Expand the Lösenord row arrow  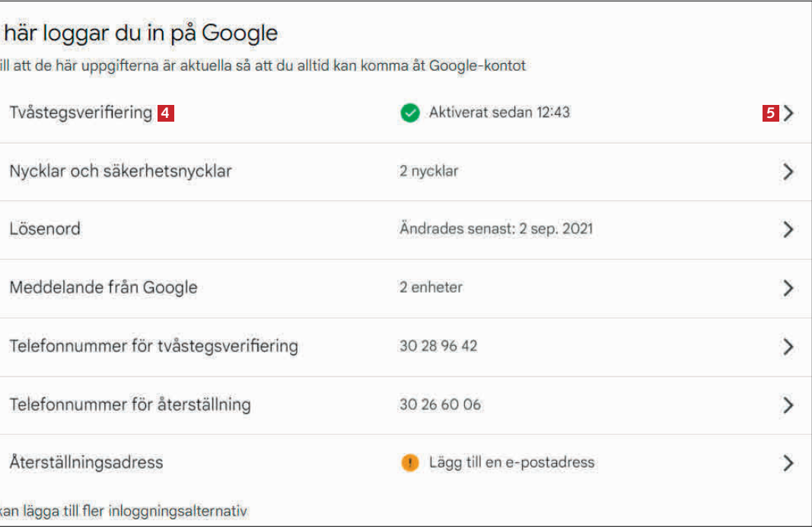[788, 230]
